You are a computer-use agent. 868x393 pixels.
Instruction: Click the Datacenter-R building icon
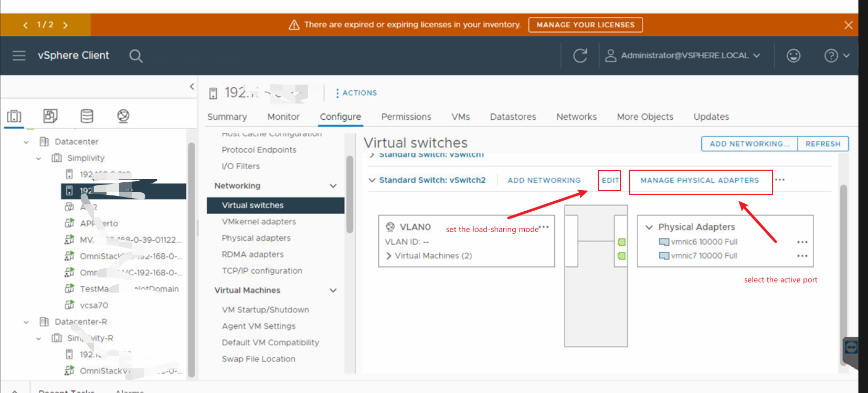click(44, 322)
